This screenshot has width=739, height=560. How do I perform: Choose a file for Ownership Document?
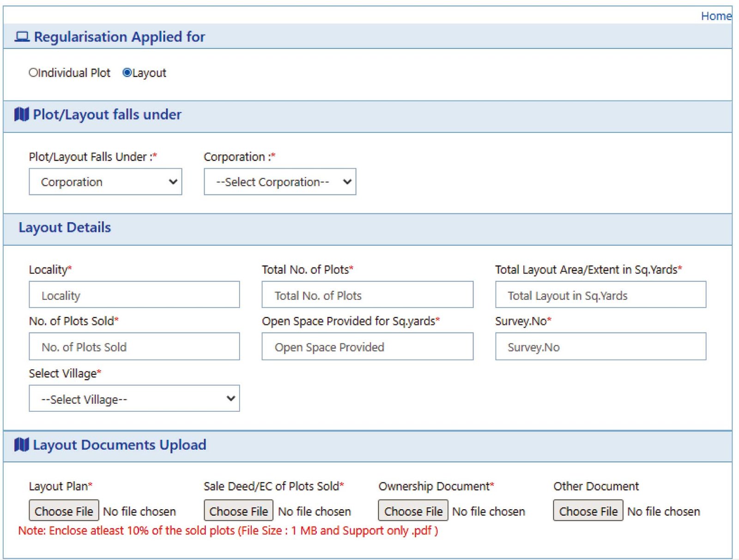click(x=412, y=511)
